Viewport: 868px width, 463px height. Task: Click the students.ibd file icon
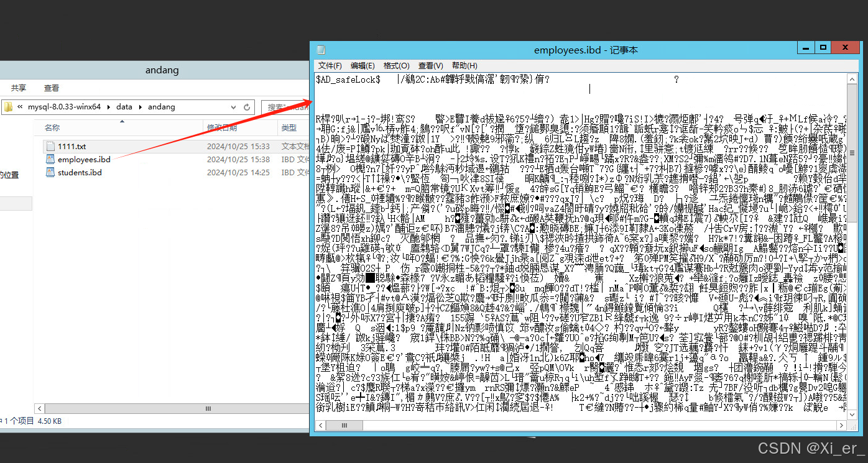tap(50, 172)
